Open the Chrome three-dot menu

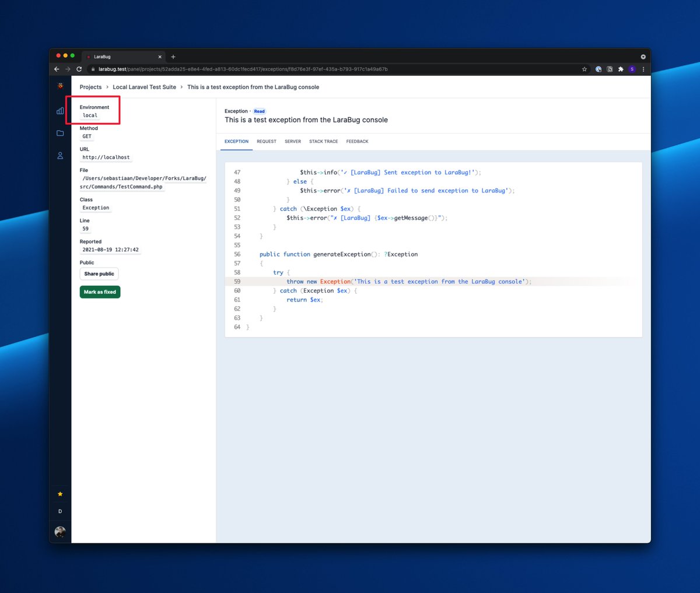tap(643, 69)
